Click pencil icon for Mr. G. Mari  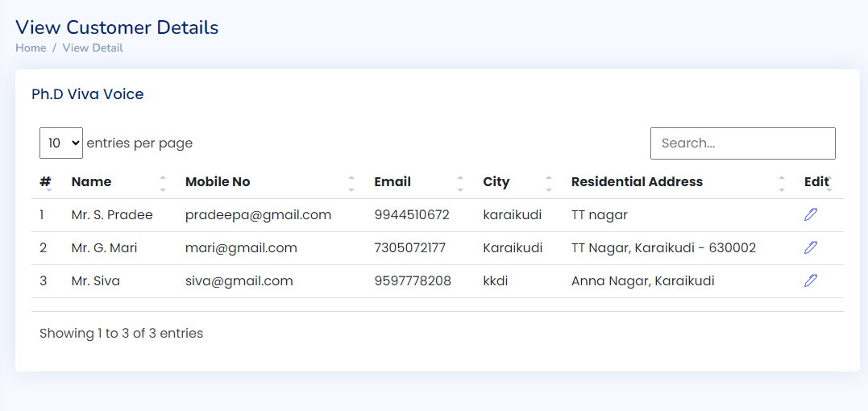pos(811,247)
